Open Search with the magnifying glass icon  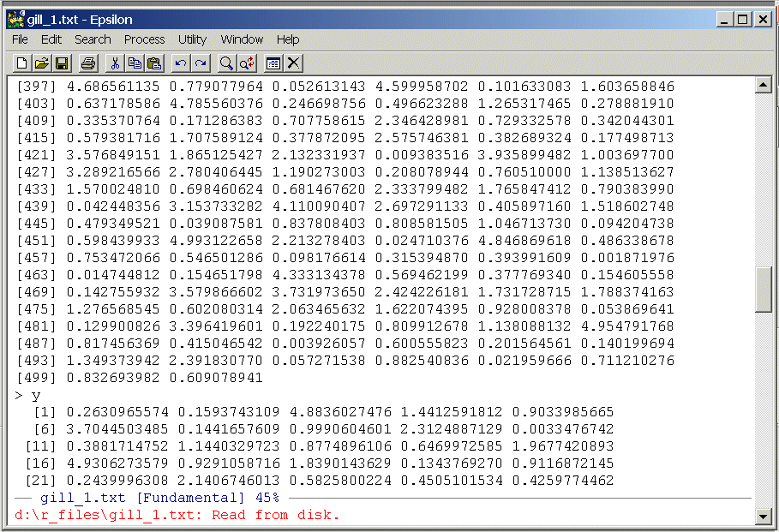coord(226,63)
